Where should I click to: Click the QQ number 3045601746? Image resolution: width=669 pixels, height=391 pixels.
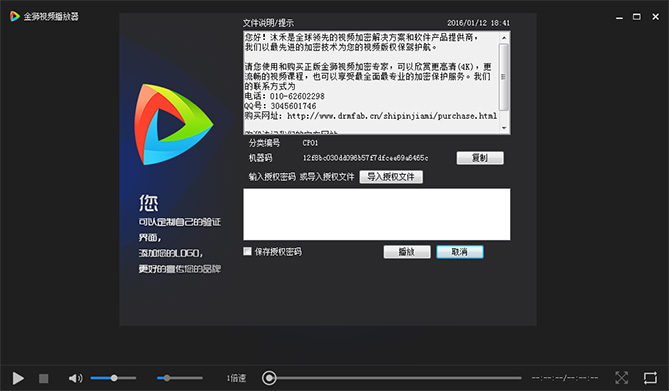click(x=293, y=106)
